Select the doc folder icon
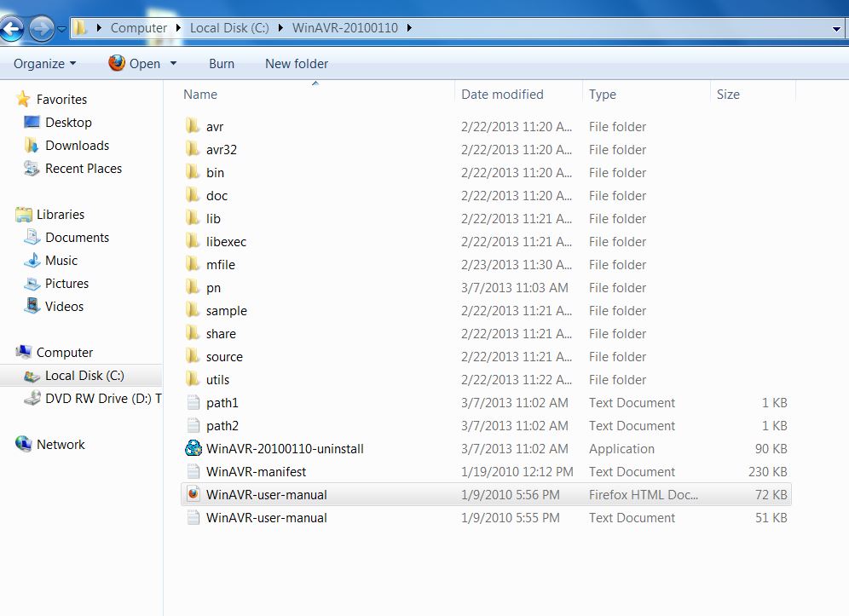Viewport: 849px width, 616px height. (x=192, y=195)
